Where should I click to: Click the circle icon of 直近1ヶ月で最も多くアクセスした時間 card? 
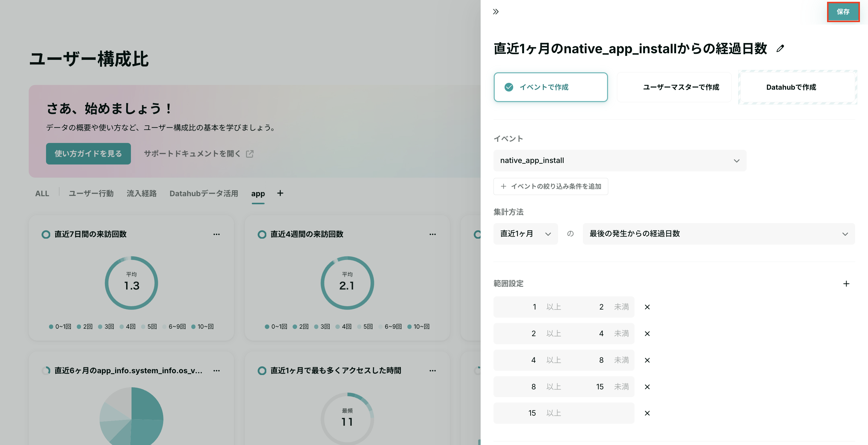coord(262,371)
